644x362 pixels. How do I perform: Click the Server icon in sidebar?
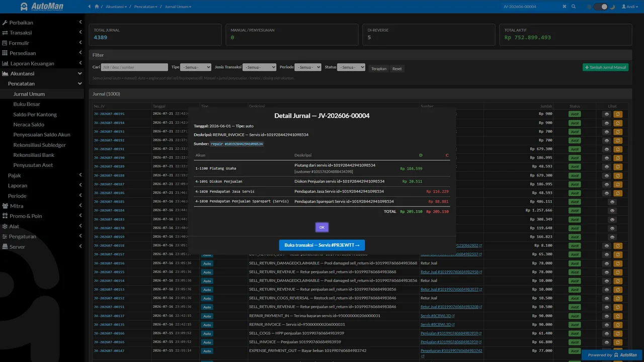[x=5, y=247]
